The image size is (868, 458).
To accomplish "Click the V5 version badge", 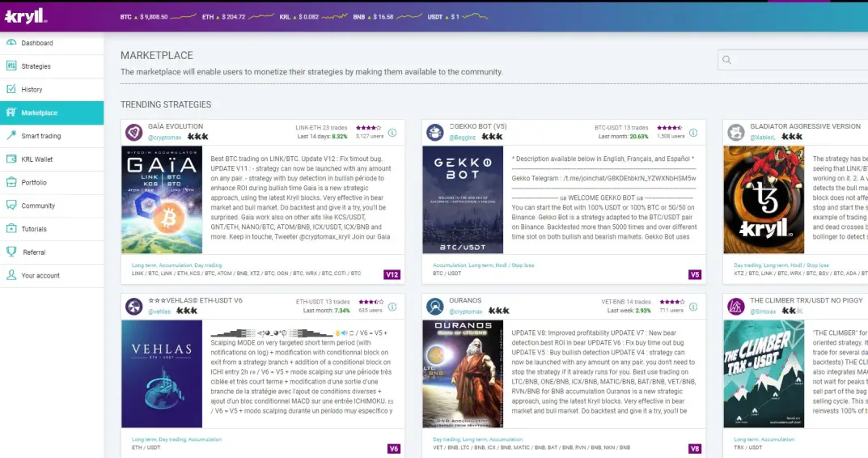I will point(695,274).
